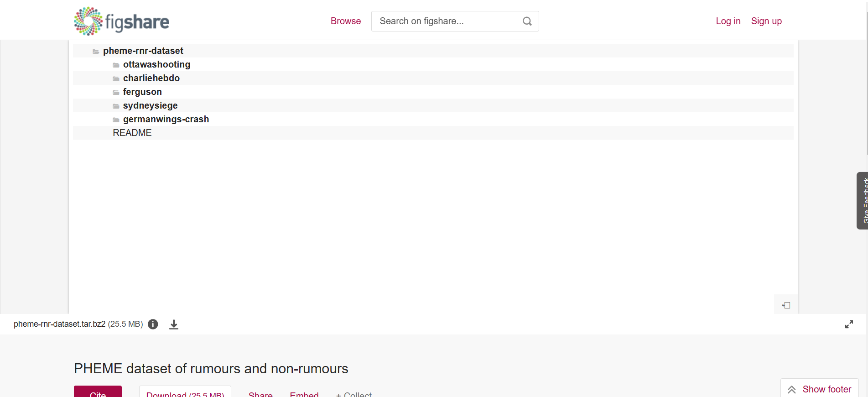Select the README file entry
This screenshot has height=397, width=868.
coord(132,133)
